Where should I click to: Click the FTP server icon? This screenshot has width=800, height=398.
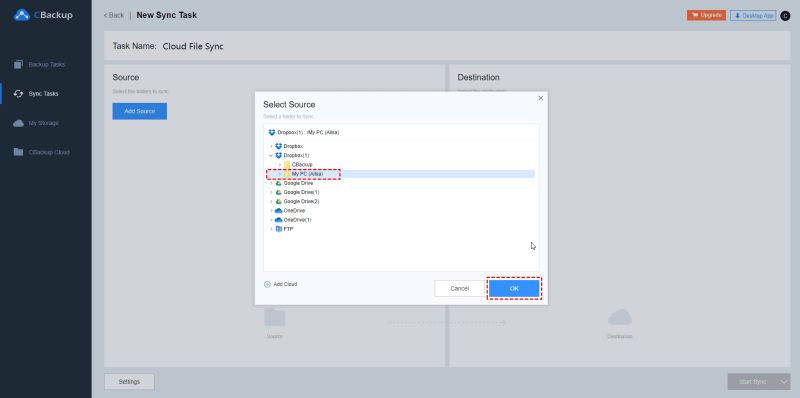(279, 229)
